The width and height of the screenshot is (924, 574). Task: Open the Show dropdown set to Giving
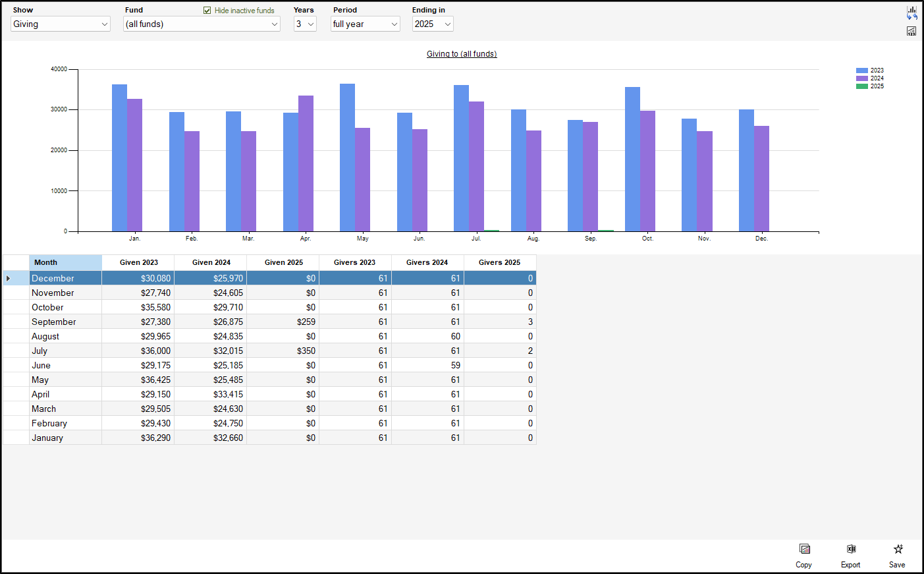click(61, 24)
